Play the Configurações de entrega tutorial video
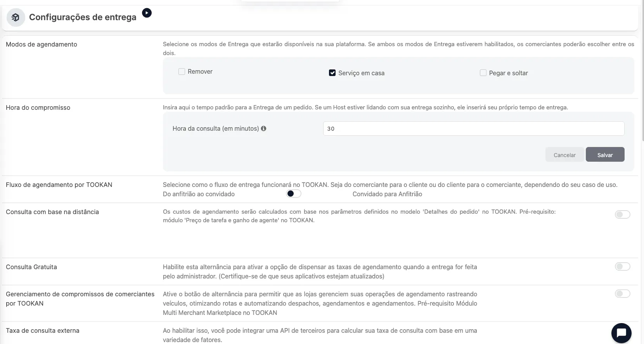This screenshot has width=644, height=344. pos(147,13)
